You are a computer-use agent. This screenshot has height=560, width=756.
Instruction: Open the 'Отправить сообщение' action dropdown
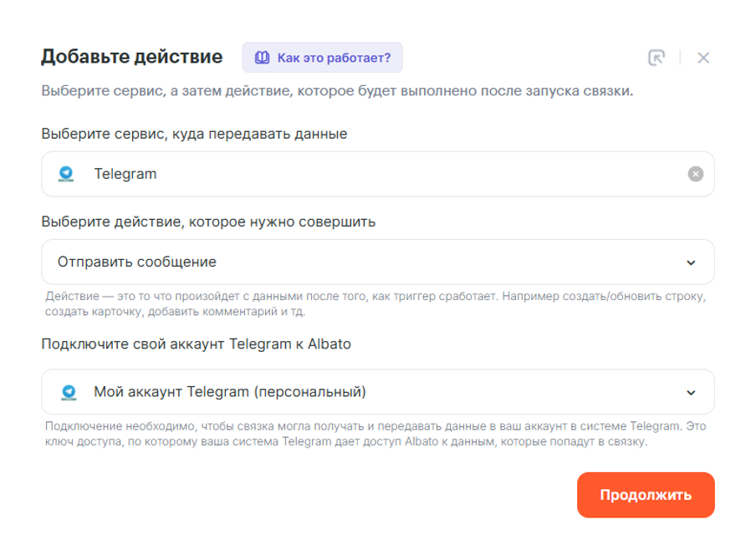pos(377,262)
